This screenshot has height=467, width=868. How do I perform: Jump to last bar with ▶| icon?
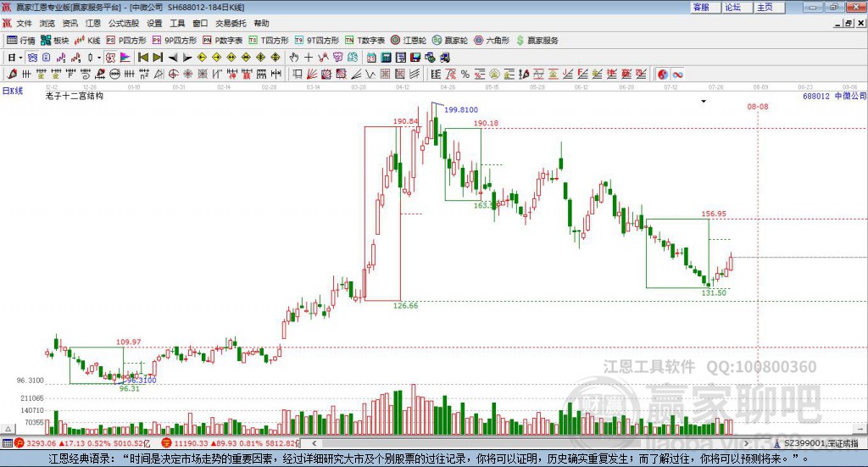(158, 58)
